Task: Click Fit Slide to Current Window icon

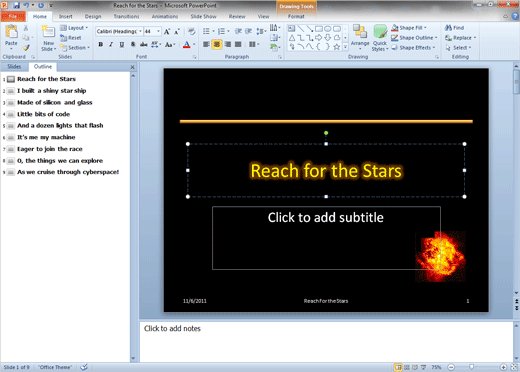Action: point(514,367)
